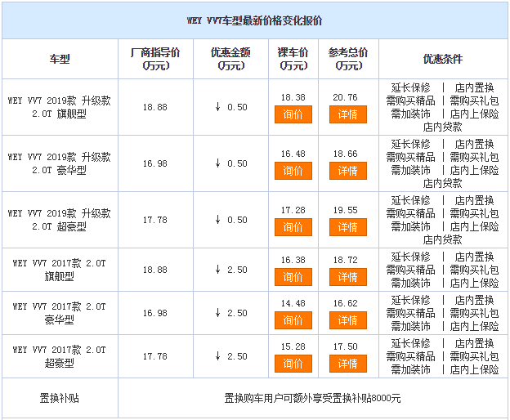Click discount 0.50 in 2019款 超豪型 row
510x420 pixels.
coord(231,220)
